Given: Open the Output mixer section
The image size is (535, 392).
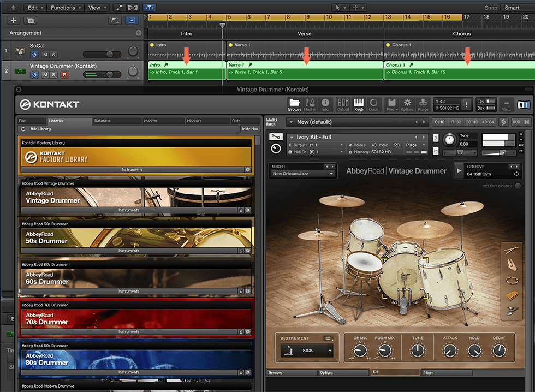Looking at the screenshot, I should [343, 104].
